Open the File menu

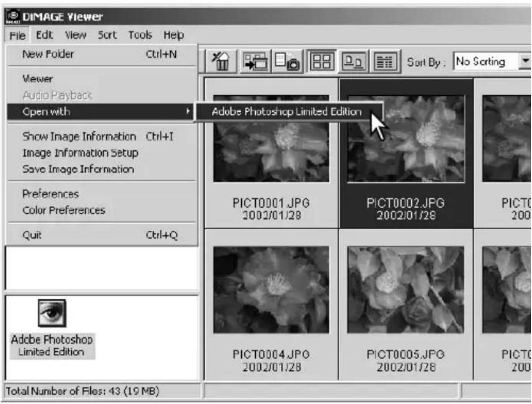pos(17,35)
